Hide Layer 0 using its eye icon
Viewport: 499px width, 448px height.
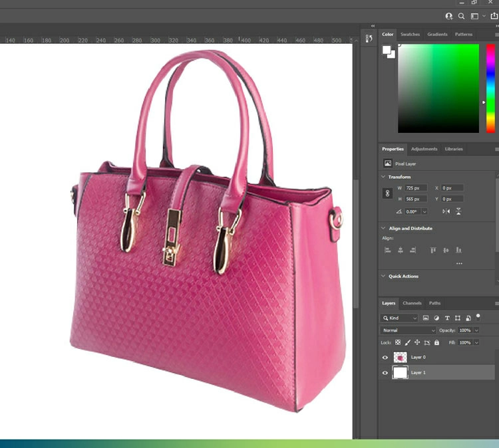point(385,358)
